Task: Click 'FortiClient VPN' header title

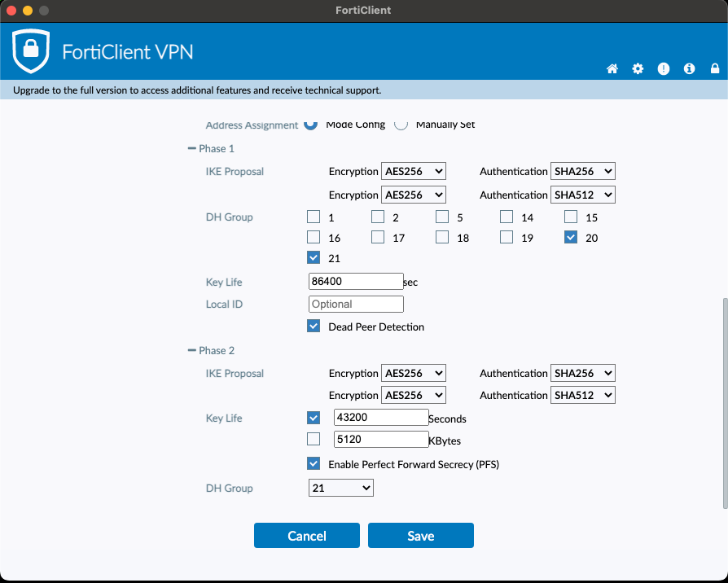Action: pyautogui.click(x=128, y=51)
